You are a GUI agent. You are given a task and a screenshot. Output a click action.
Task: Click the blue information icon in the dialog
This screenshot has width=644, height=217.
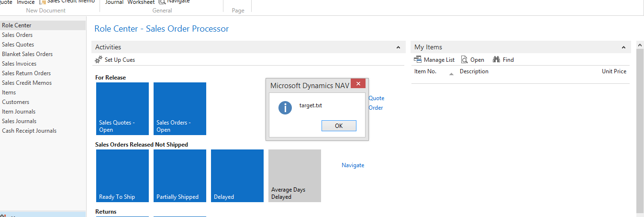(x=285, y=108)
